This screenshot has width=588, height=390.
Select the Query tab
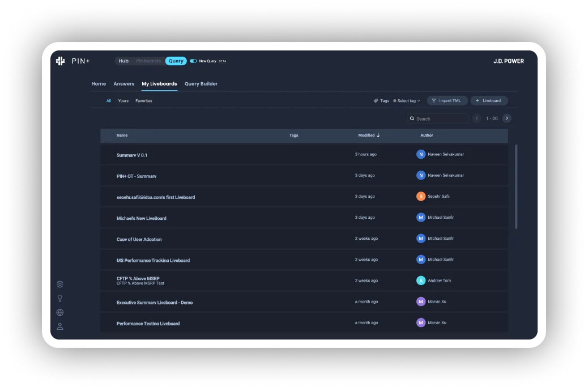coord(176,61)
